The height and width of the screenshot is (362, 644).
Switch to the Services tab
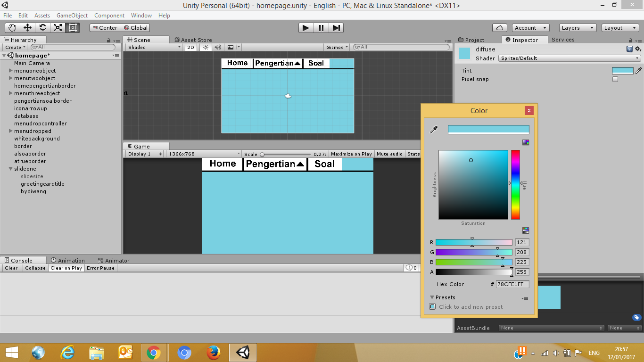(x=563, y=40)
